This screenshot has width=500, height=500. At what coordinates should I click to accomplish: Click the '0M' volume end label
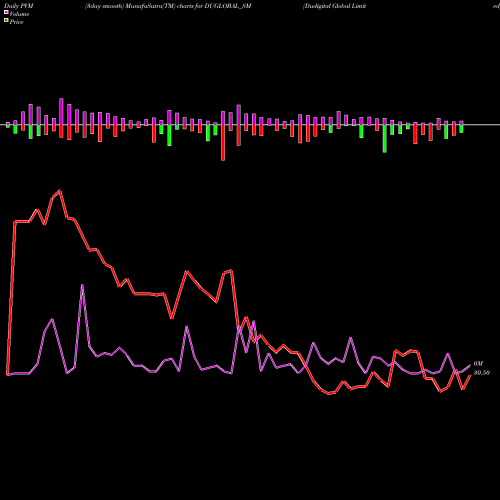coord(478,364)
